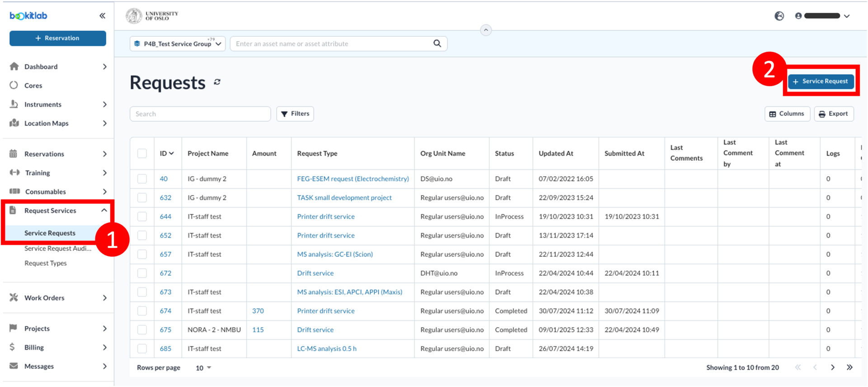Go to the last page of results
868x387 pixels.
[849, 368]
